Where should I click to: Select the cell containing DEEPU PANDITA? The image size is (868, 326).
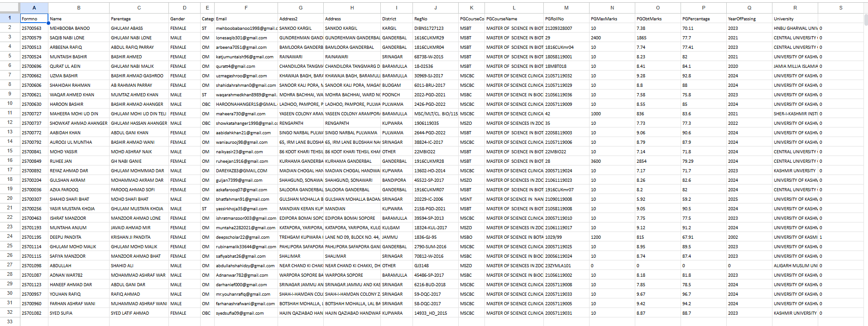point(78,237)
